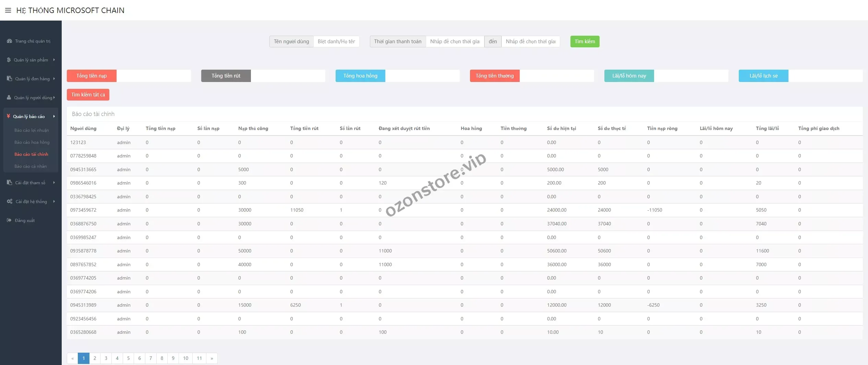Click the bitcoin icon for Quản lý sản phẩm

pos(9,60)
